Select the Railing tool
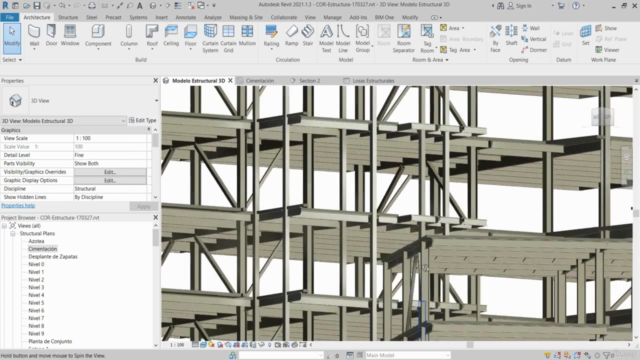The width and height of the screenshot is (640, 360). tap(271, 36)
